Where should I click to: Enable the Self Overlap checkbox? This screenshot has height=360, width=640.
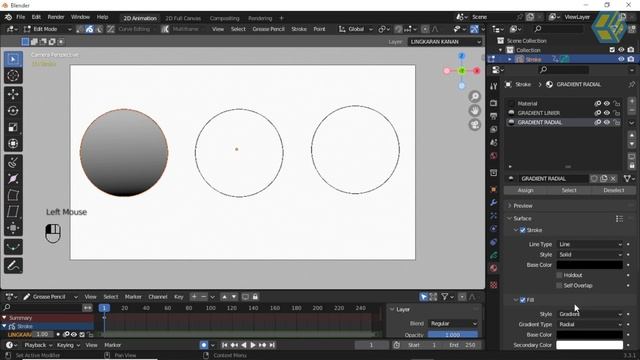click(x=560, y=286)
